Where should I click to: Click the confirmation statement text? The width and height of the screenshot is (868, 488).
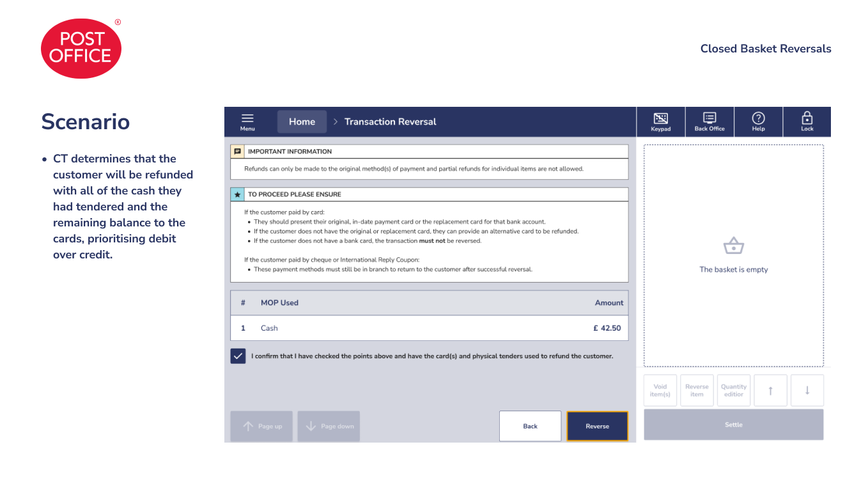click(x=432, y=356)
